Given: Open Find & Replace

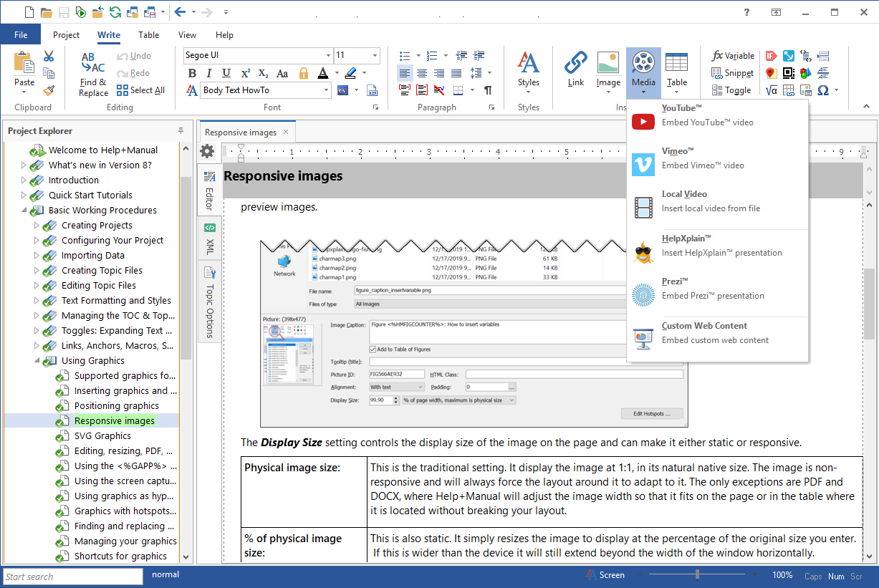Looking at the screenshot, I should (93, 74).
